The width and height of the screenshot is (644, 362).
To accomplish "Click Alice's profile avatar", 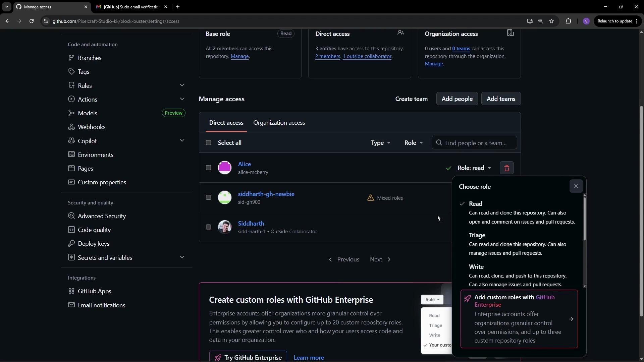I will (224, 168).
